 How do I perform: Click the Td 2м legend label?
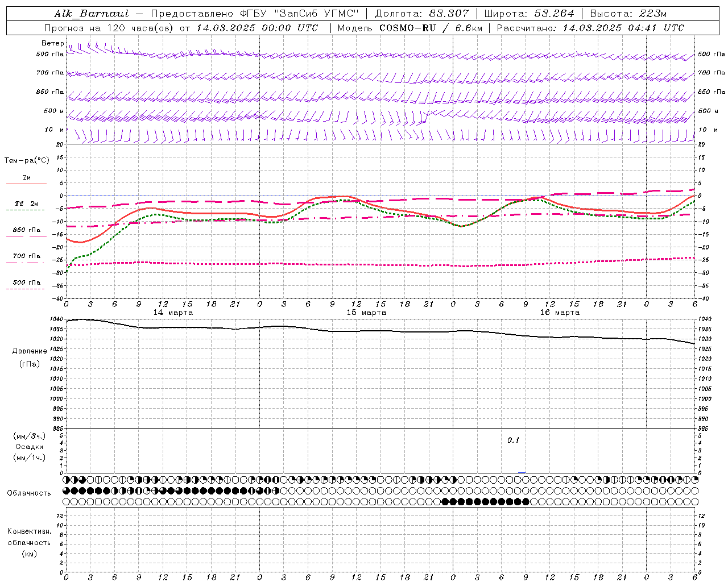tap(27, 203)
